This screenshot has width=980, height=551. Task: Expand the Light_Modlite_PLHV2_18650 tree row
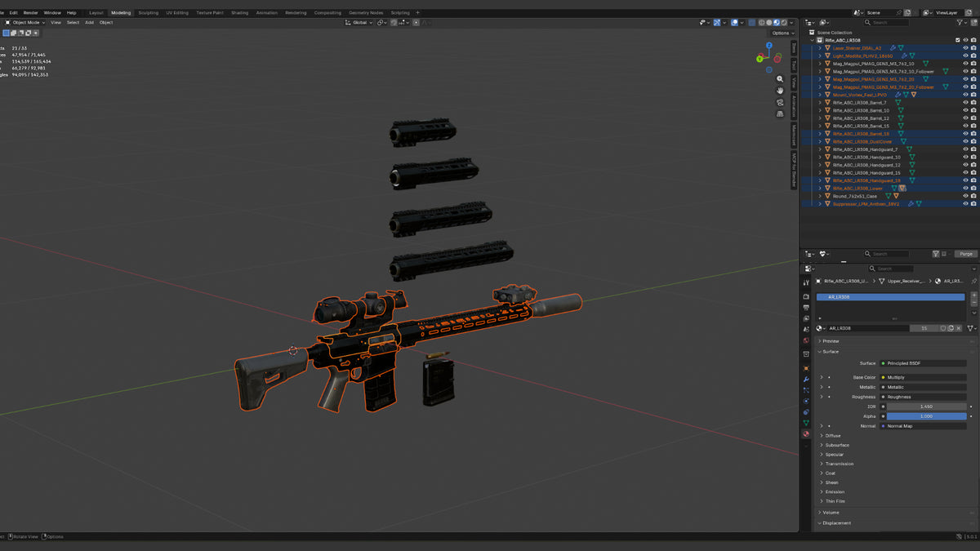pos(820,56)
